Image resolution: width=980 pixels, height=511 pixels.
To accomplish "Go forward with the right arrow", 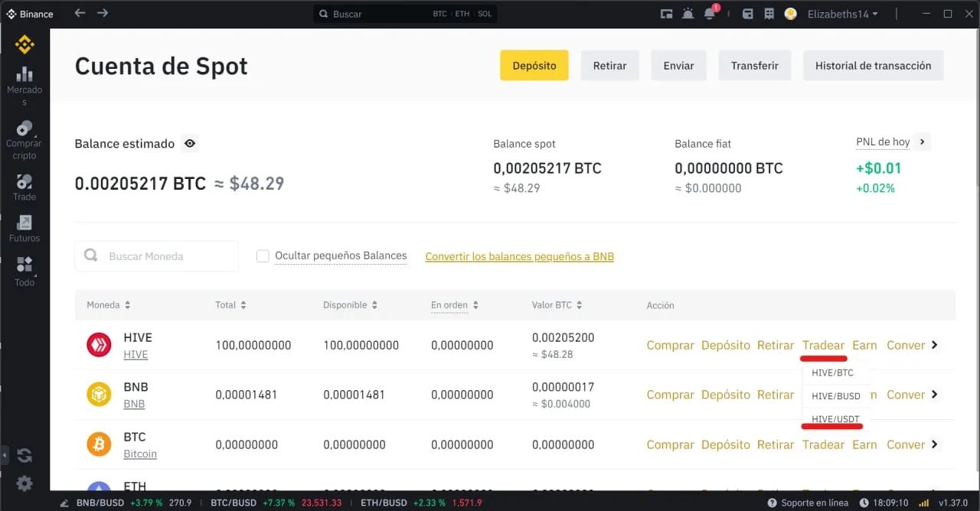I will (x=103, y=14).
